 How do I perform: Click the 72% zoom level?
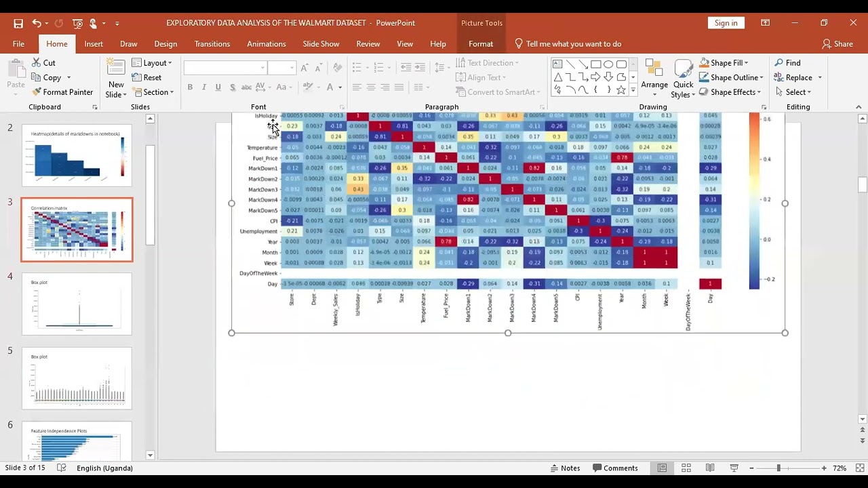(840, 468)
